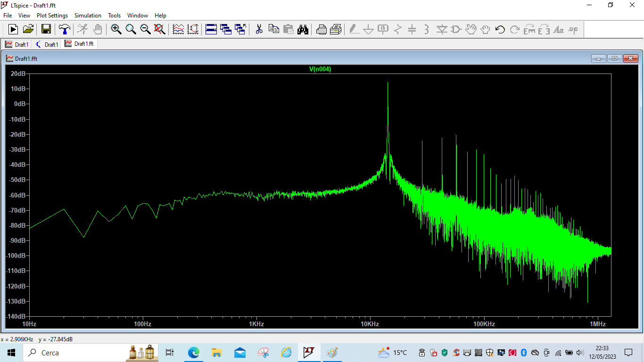Click the Zoom to fit icon
Viewport: 644px width, 362px height.
pyautogui.click(x=160, y=29)
